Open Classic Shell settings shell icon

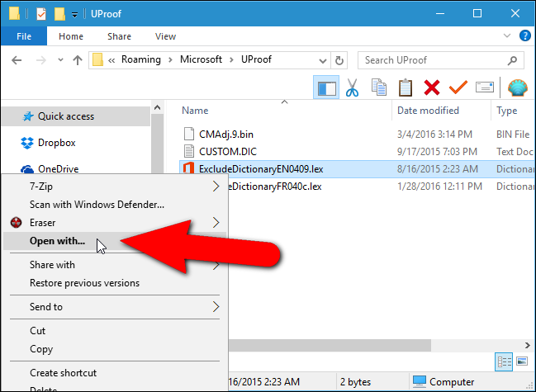pos(518,87)
